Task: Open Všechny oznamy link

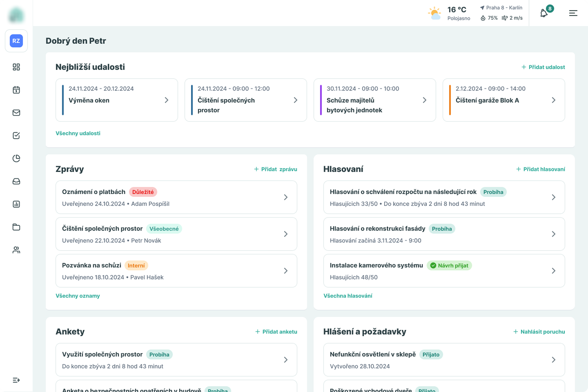Action: 78,296
